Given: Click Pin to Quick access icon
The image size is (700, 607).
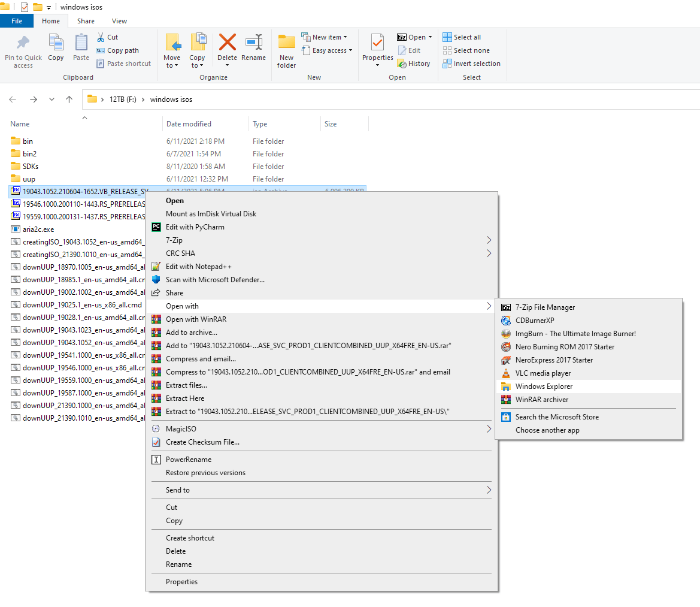Looking at the screenshot, I should pos(23,44).
